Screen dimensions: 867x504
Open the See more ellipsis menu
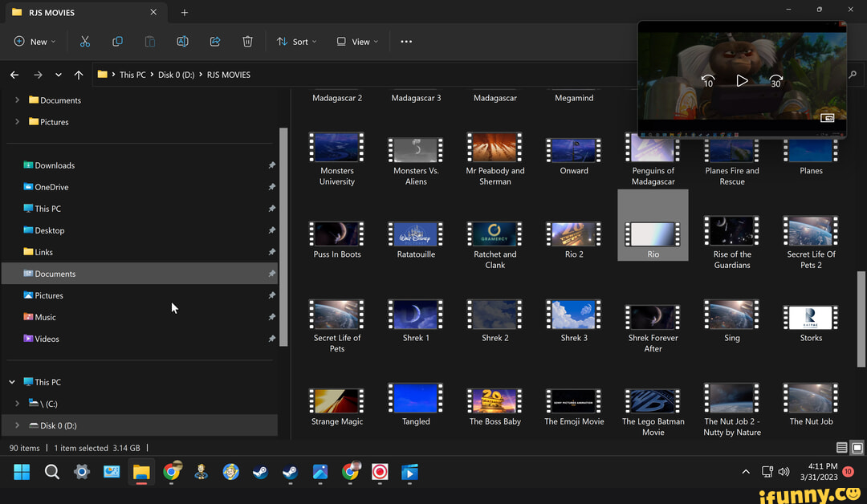coord(406,42)
